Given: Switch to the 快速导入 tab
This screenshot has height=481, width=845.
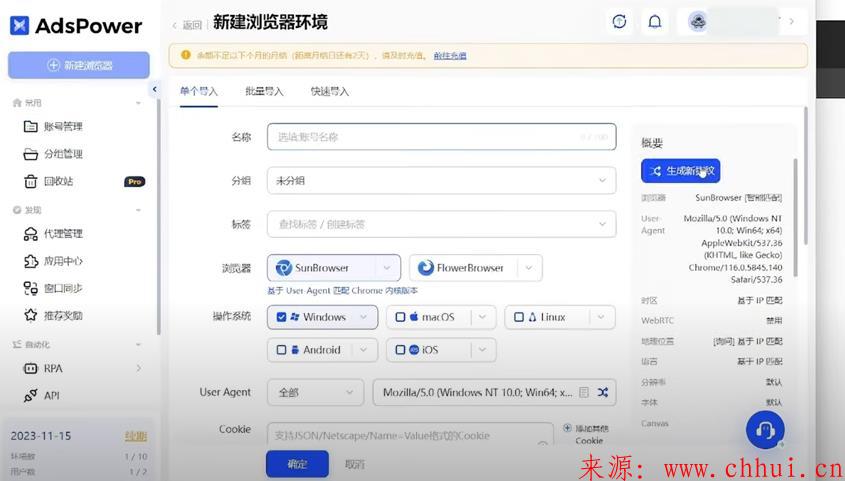Looking at the screenshot, I should click(330, 92).
